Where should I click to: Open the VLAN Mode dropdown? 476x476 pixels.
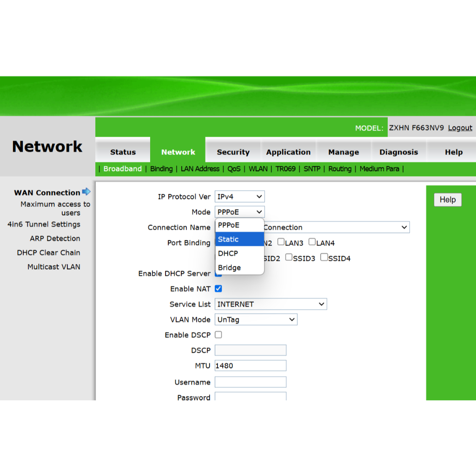tap(256, 319)
